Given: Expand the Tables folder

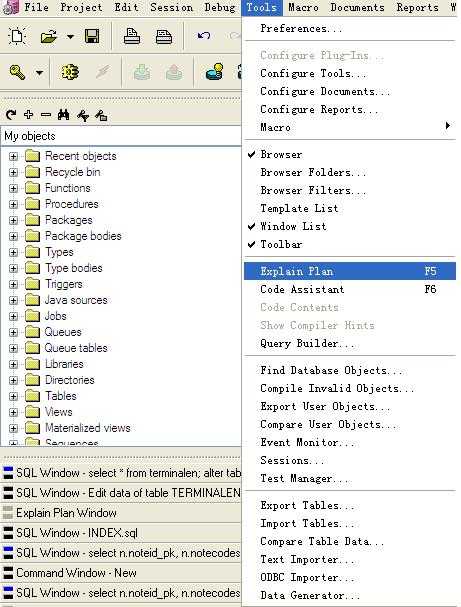Looking at the screenshot, I should [x=13, y=396].
